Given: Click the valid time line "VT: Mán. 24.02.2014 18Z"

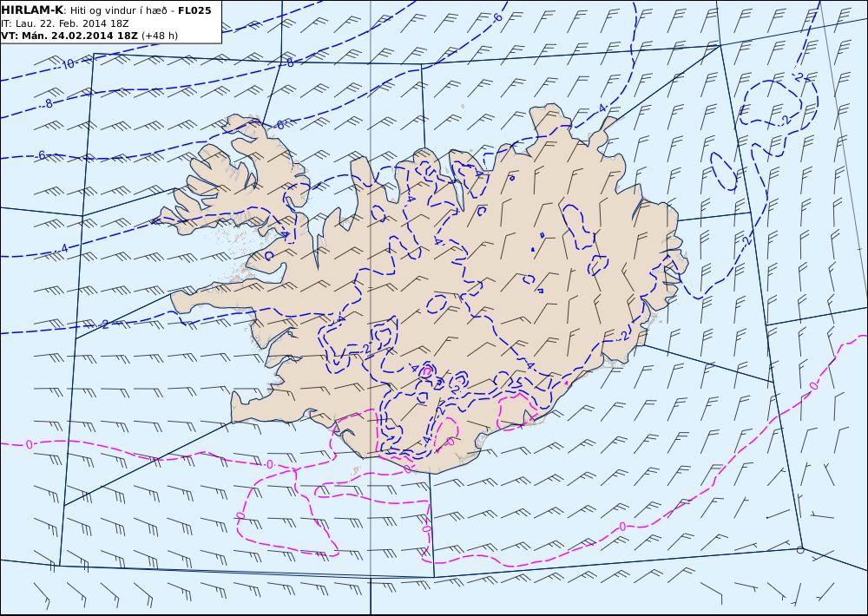Looking at the screenshot, I should point(69,36).
